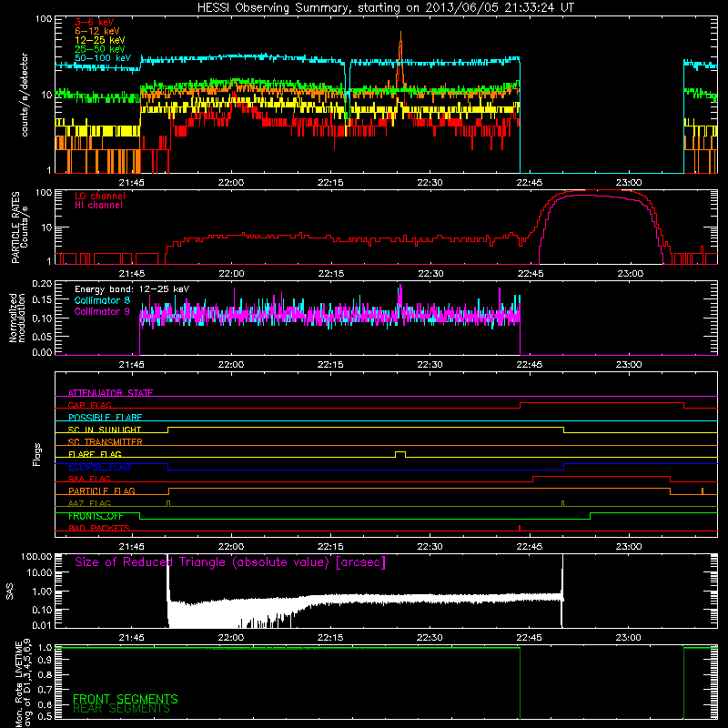Screen dimensions: 728x728
Task: Click the HI channel legend label
Action: [x=99, y=205]
